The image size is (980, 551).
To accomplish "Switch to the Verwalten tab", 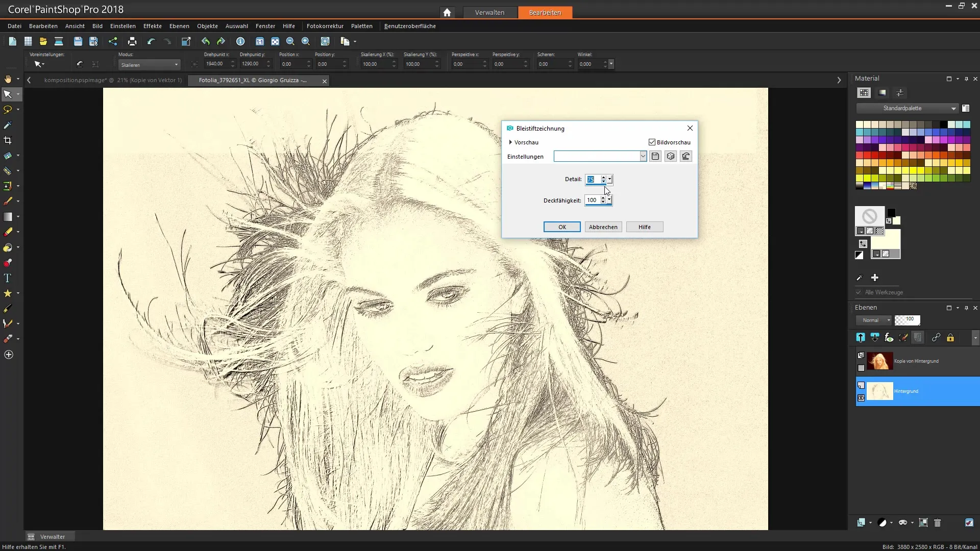I will pos(489,12).
